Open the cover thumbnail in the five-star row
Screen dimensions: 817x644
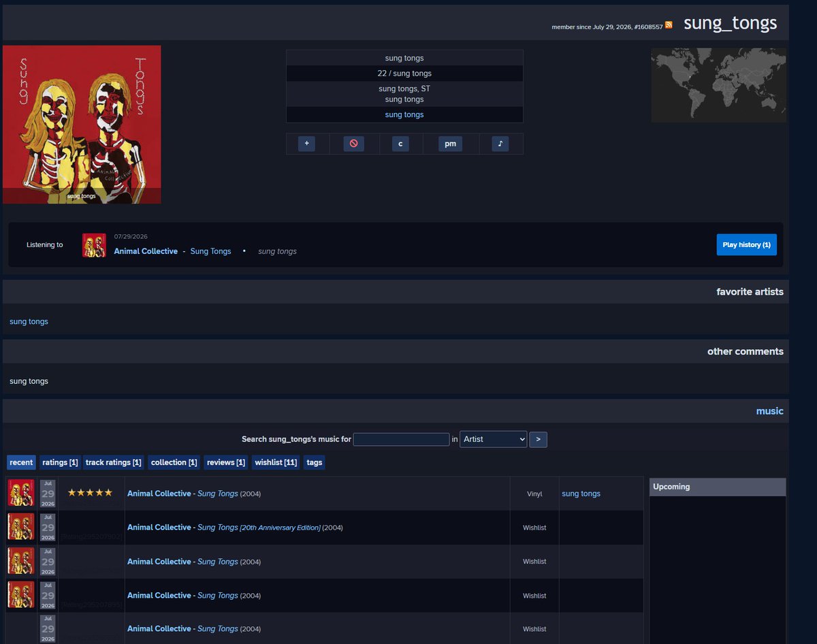point(21,493)
